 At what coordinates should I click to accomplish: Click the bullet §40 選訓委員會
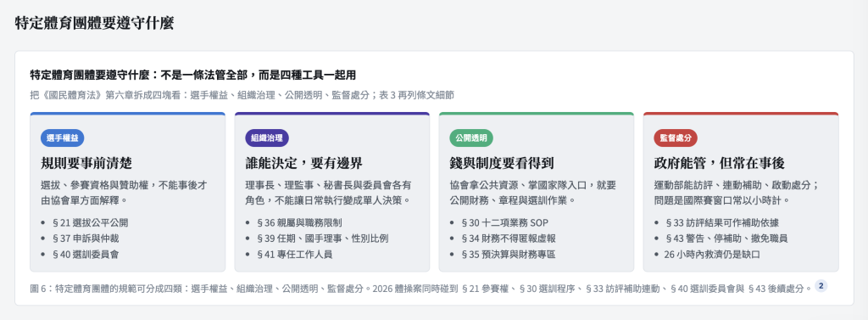86,255
